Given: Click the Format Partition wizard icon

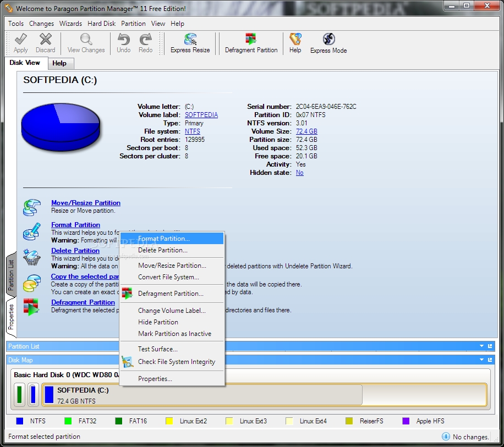Looking at the screenshot, I should point(31,232).
